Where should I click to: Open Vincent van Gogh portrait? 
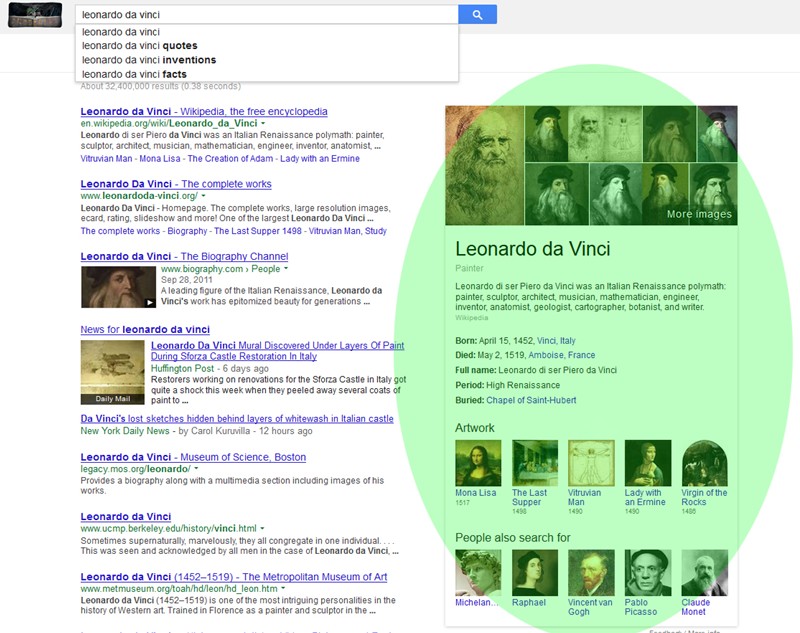(591, 573)
